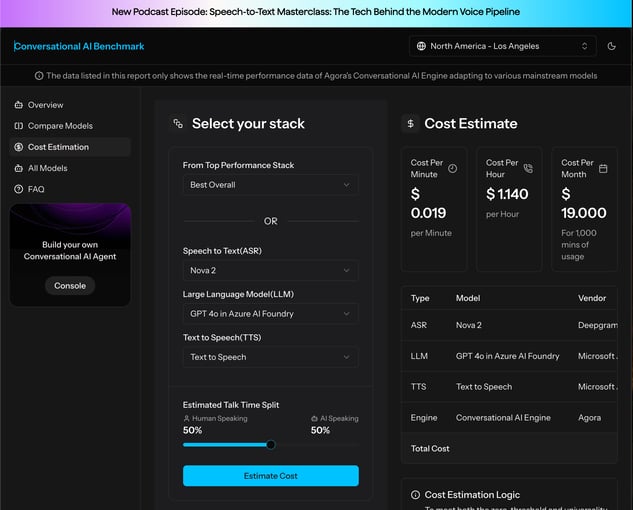
Task: Click the stack icon beside Select your stack
Action: point(178,124)
